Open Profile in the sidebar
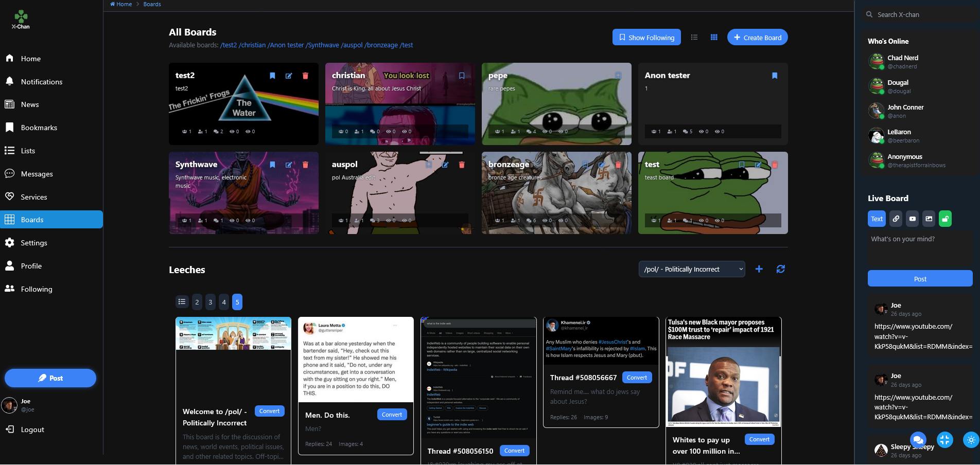This screenshot has width=980, height=465. [51, 266]
